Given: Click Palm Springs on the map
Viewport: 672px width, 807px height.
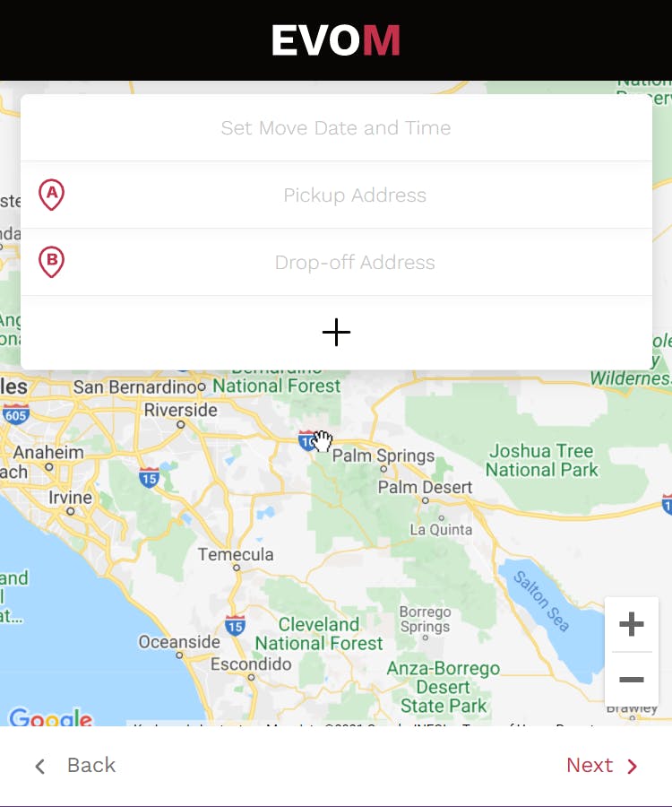Looking at the screenshot, I should [x=383, y=456].
